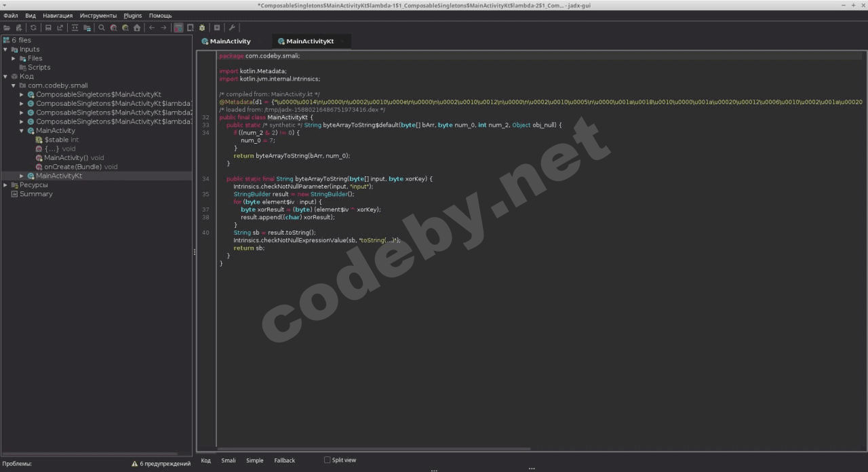The width and height of the screenshot is (868, 472).
Task: Click the class icon of MainActivityKt tree node
Action: pyautogui.click(x=31, y=176)
